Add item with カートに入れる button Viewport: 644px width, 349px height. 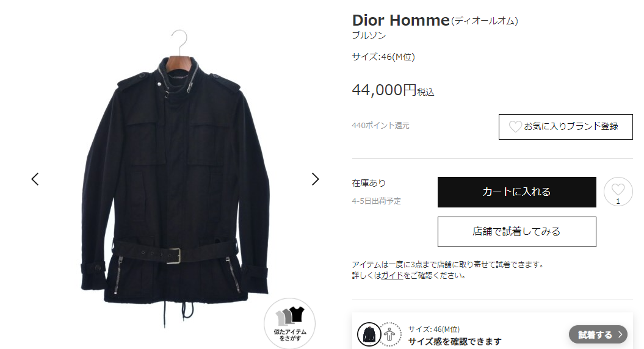tap(516, 192)
